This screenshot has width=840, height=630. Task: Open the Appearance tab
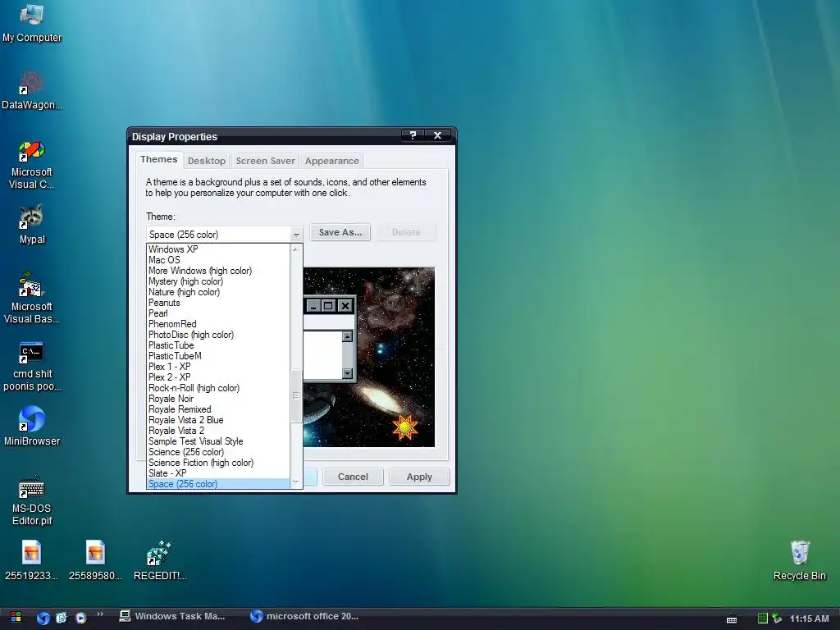click(x=331, y=161)
